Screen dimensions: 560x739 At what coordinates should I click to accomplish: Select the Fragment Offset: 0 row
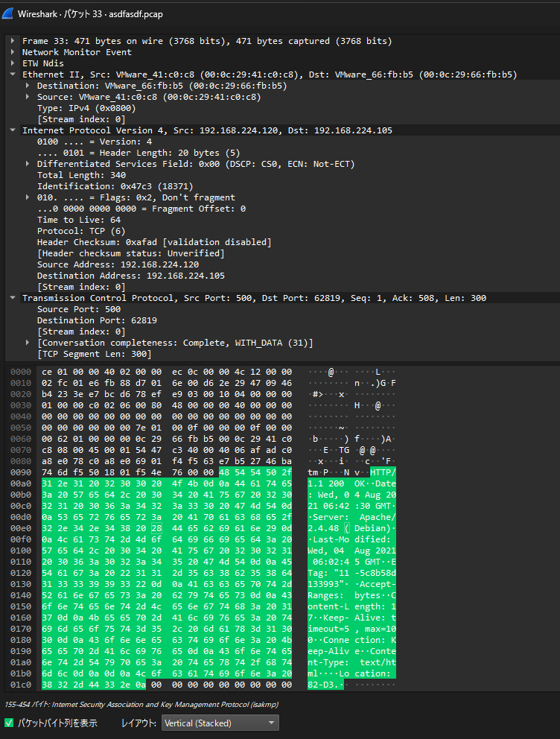pyautogui.click(x=141, y=209)
